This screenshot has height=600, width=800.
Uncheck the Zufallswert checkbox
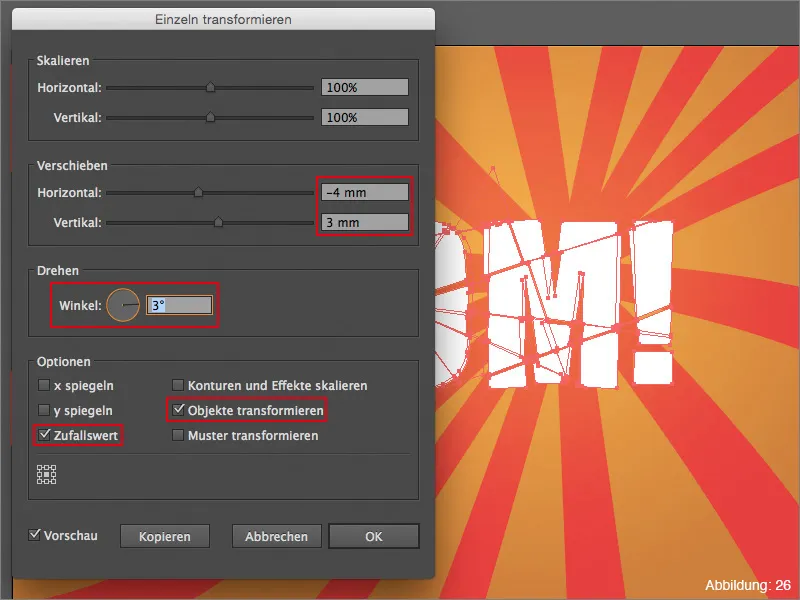click(x=44, y=435)
